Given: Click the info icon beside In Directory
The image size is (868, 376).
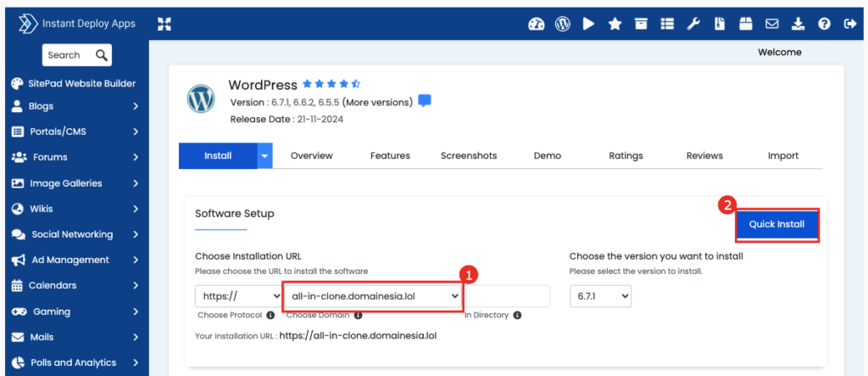Looking at the screenshot, I should click(517, 315).
